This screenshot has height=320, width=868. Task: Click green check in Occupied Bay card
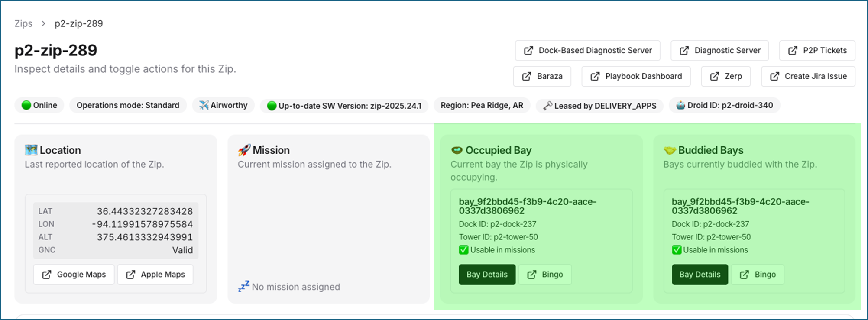(x=463, y=250)
